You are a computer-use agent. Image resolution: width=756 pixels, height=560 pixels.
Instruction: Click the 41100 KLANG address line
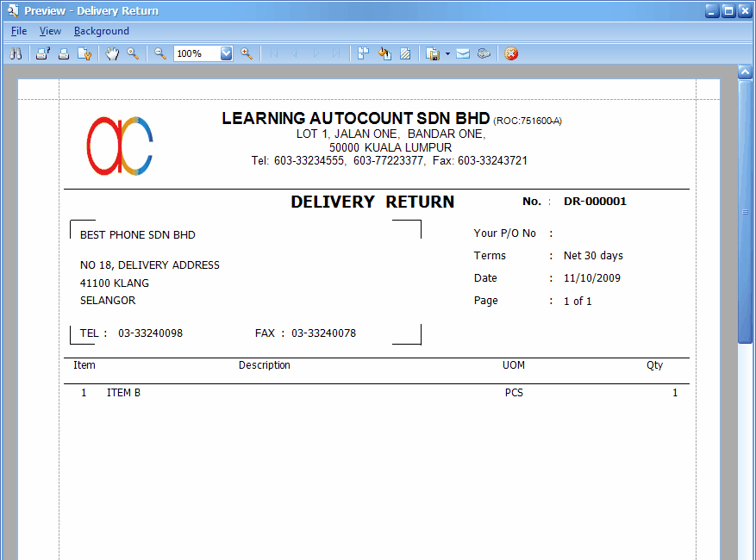click(115, 283)
